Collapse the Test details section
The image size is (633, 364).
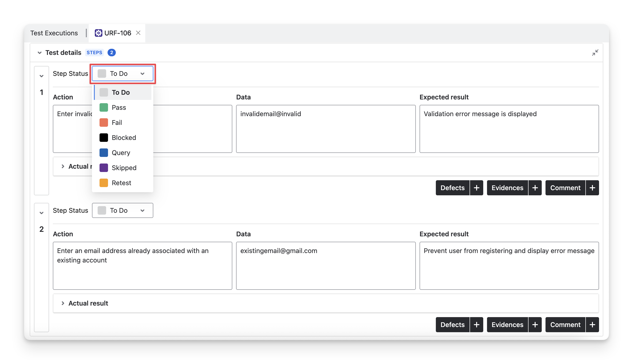pos(40,53)
